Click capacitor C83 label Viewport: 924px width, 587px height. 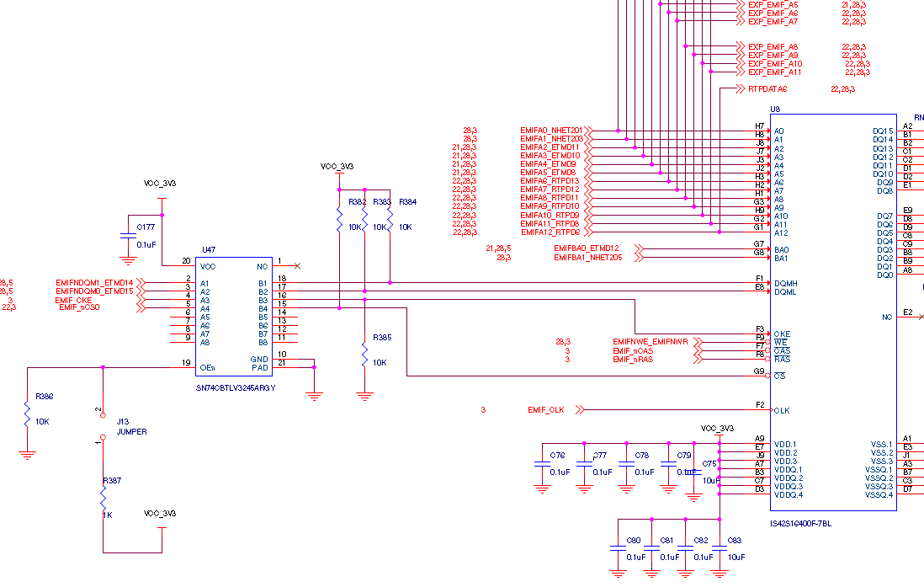[735, 541]
